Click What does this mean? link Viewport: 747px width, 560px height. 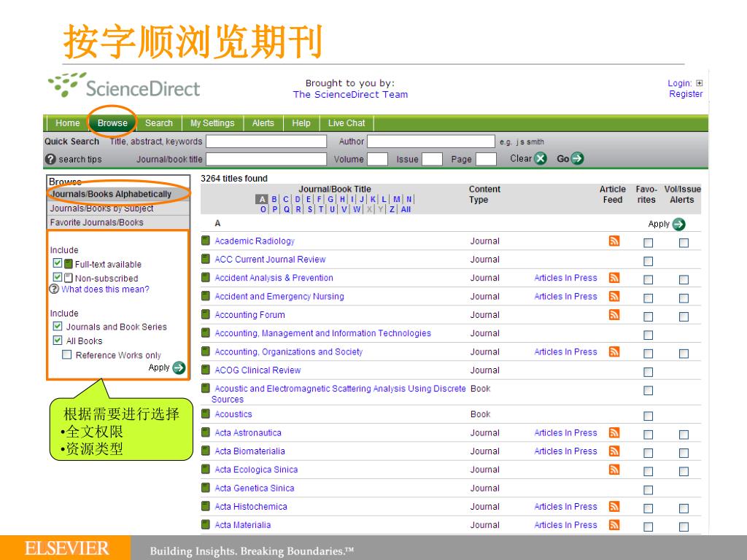(x=105, y=289)
